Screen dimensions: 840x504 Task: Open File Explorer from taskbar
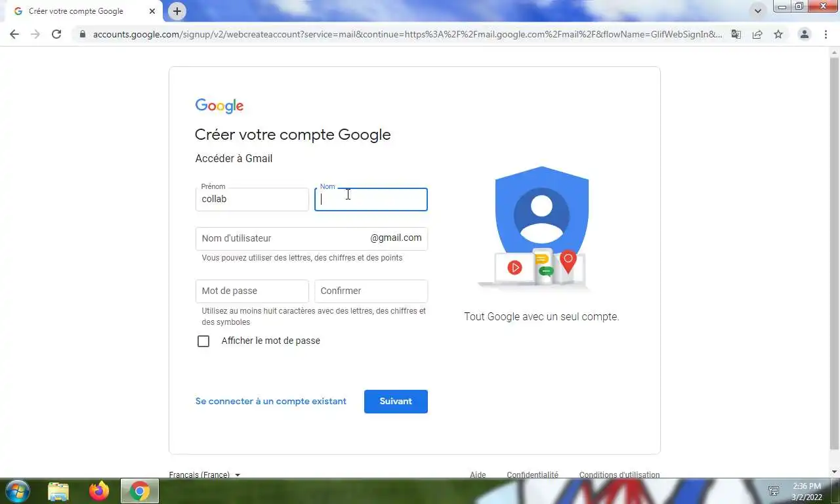coord(58,491)
